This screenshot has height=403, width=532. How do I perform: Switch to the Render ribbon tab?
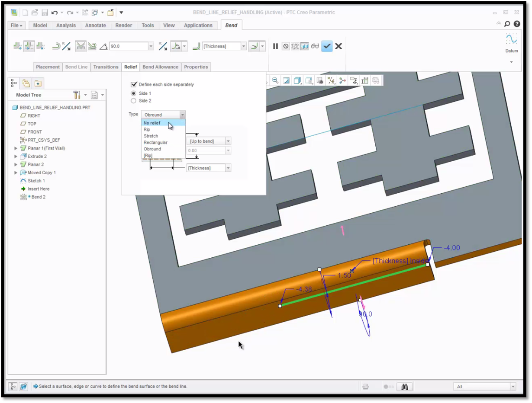[124, 26]
